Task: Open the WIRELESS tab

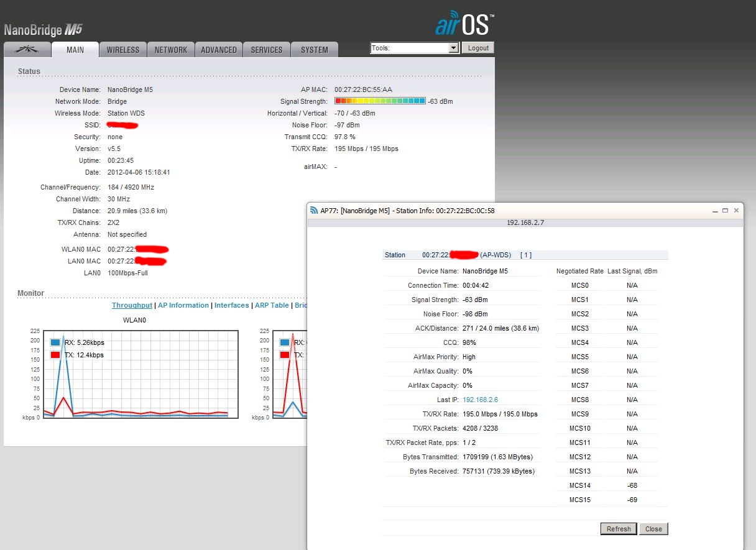Action: pyautogui.click(x=123, y=50)
